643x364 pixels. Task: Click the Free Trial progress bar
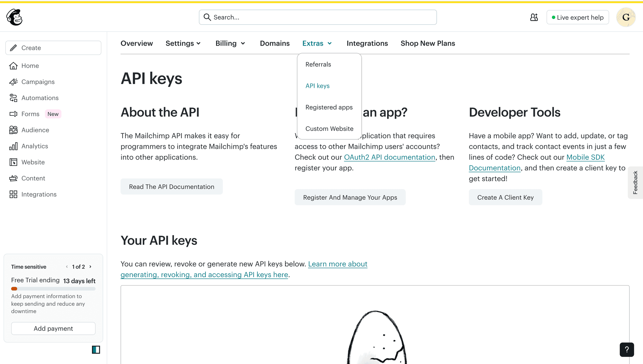[53, 289]
